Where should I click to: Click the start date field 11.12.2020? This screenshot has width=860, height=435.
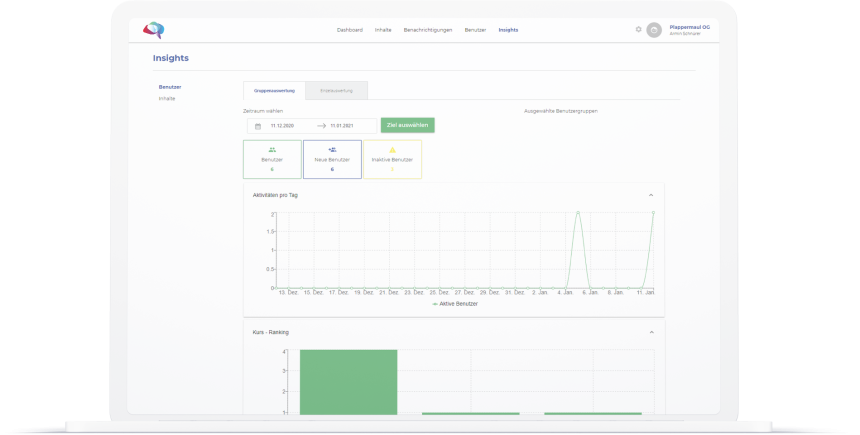click(282, 126)
